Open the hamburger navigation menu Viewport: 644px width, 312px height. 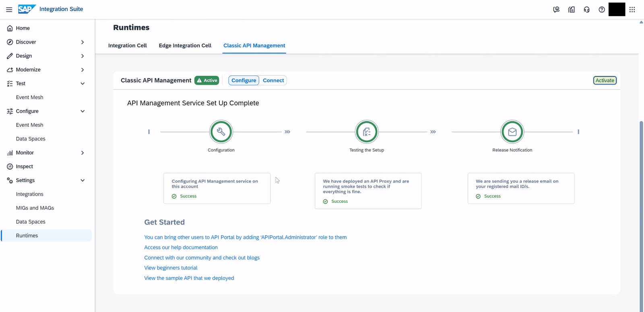[x=9, y=9]
